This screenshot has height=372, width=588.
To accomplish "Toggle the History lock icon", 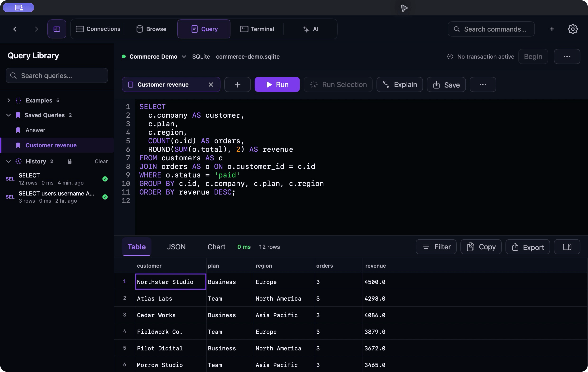I will [x=70, y=161].
